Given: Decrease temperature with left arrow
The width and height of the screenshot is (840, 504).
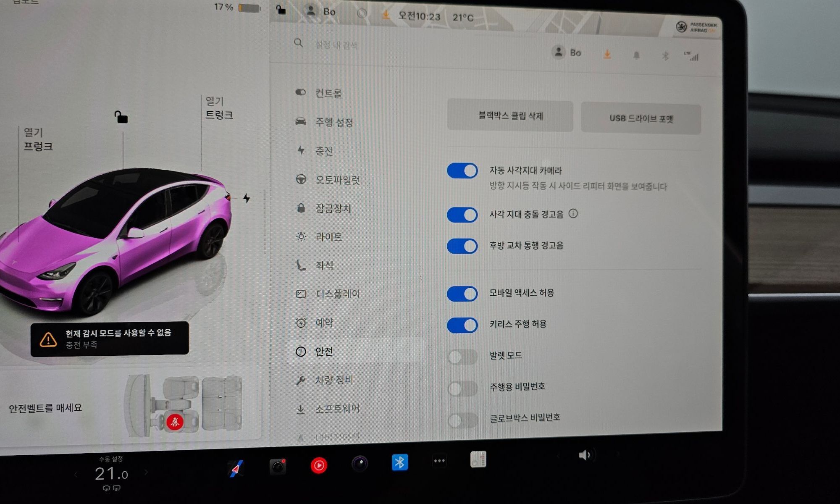Looking at the screenshot, I should coord(76,475).
